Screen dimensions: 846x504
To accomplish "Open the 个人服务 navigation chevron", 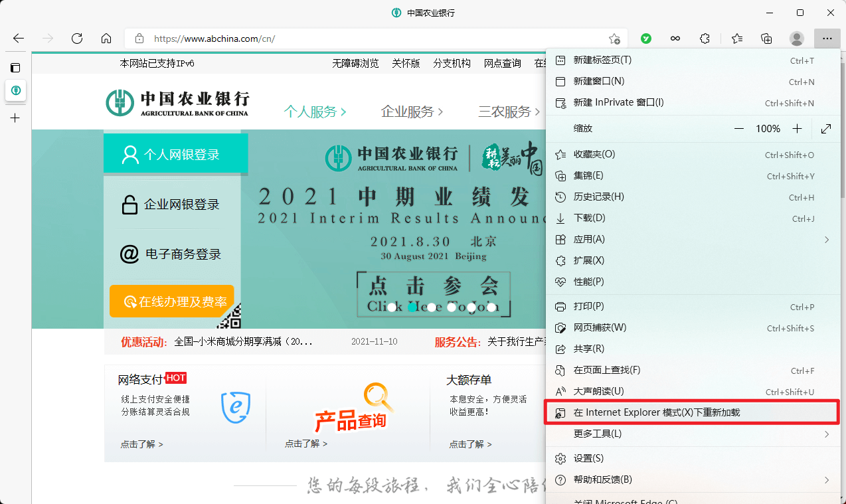I will (x=342, y=112).
